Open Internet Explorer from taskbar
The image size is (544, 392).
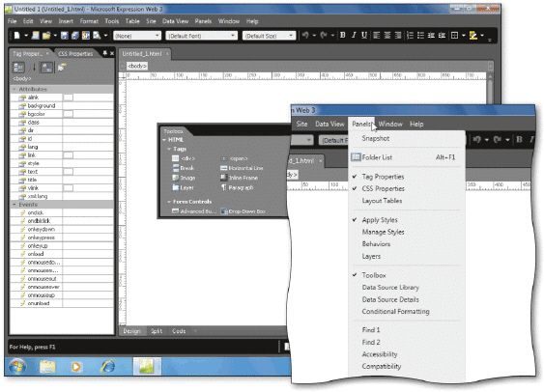(108, 367)
